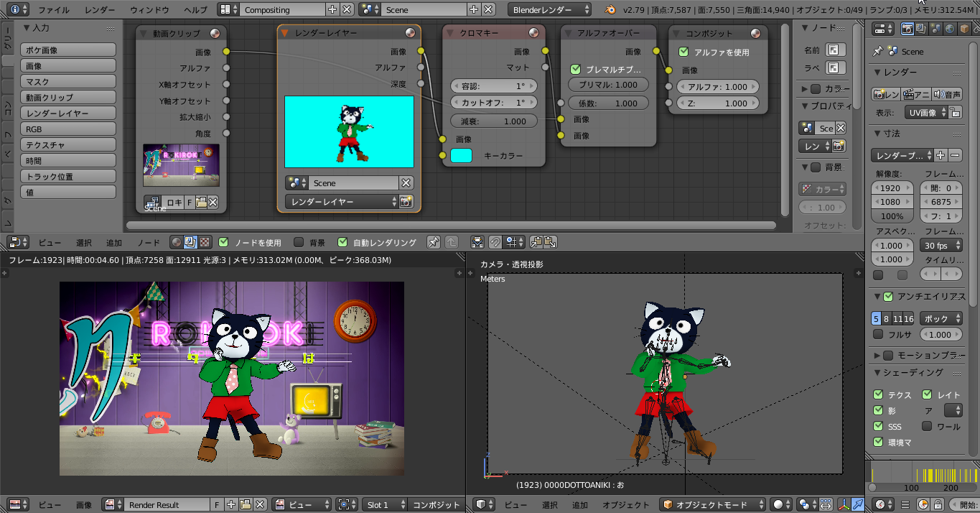Image resolution: width=980 pixels, height=513 pixels.
Task: Select the compositing node tree type icon
Action: click(x=191, y=243)
